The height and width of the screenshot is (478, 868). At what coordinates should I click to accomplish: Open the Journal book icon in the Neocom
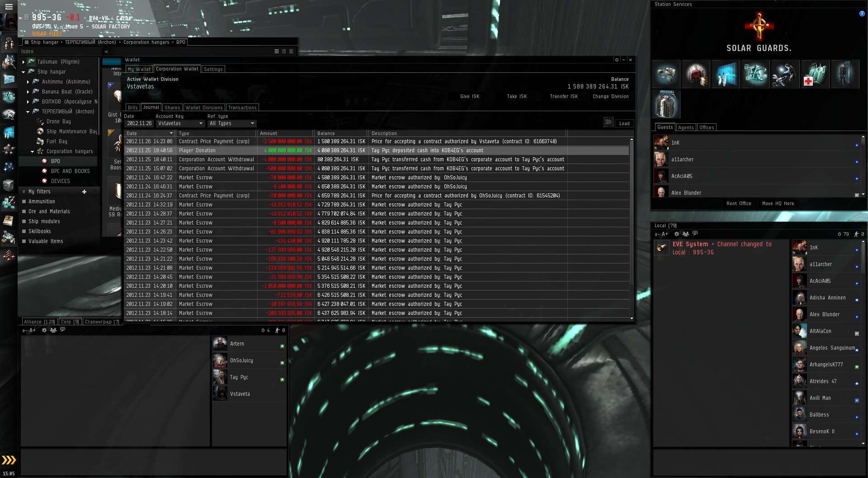9,220
